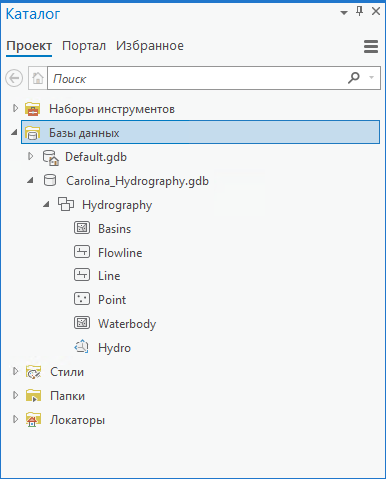The height and width of the screenshot is (479, 386).
Task: Click the Line feature class icon
Action: (82, 275)
